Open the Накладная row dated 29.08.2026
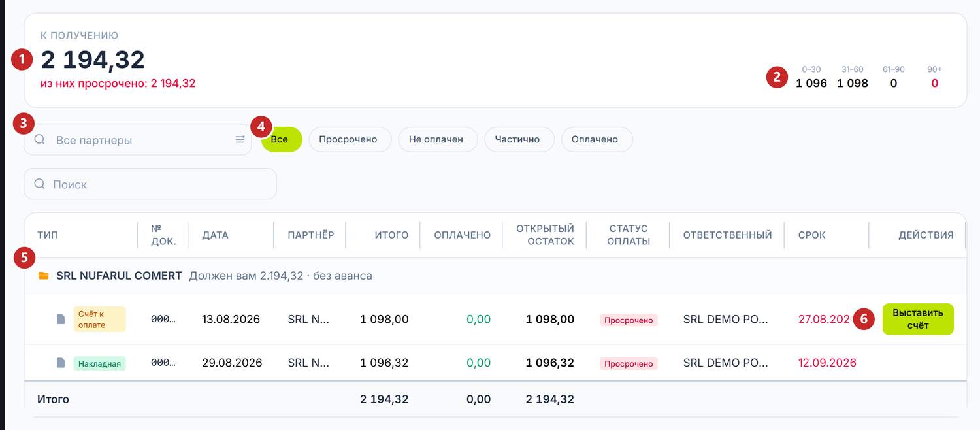Viewport: 980px width, 430px height. coord(495,363)
